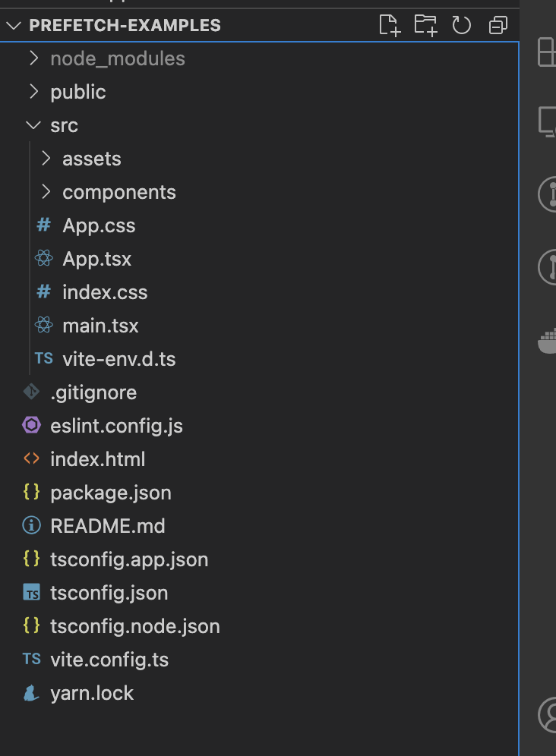Open the package.json file

111,493
